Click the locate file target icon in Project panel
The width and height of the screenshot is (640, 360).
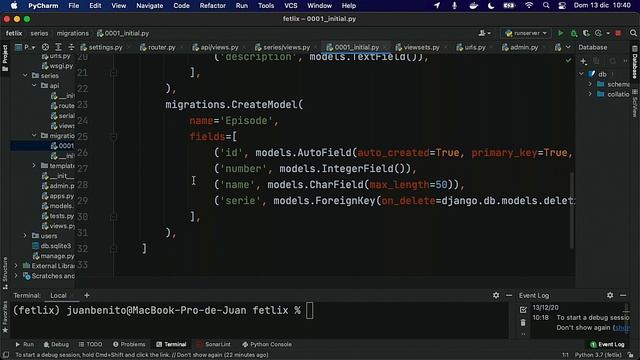coord(45,47)
